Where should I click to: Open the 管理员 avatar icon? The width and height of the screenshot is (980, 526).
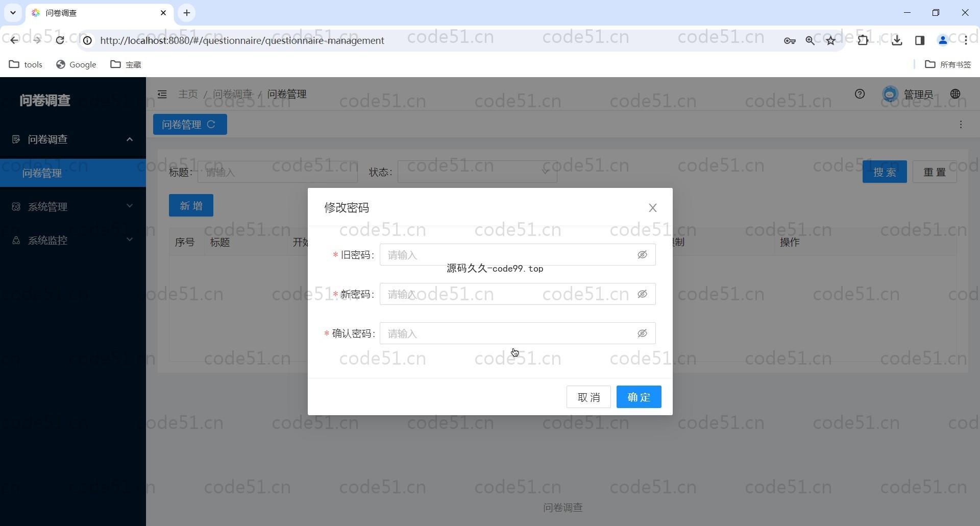pos(890,94)
